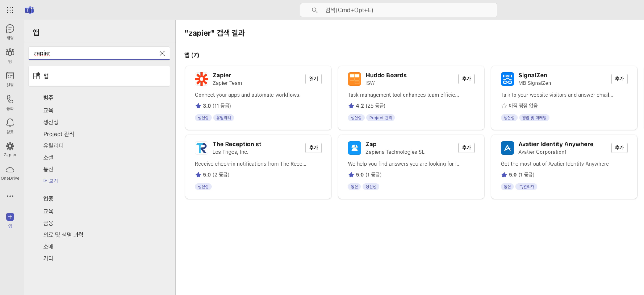Select the 앱 tab in left panel

pos(99,76)
